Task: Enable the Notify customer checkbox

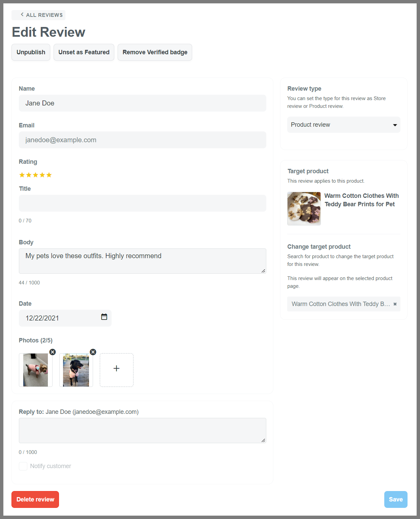Action: [23, 466]
